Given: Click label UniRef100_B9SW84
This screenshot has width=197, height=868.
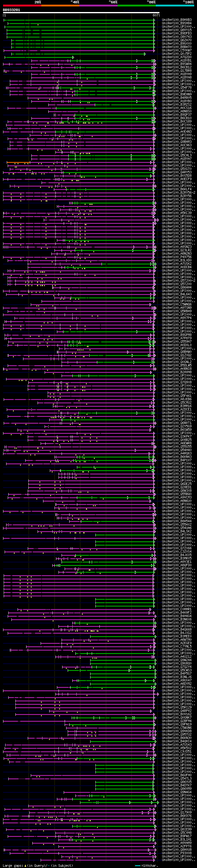Looking at the screenshot, I should [177, 64].
